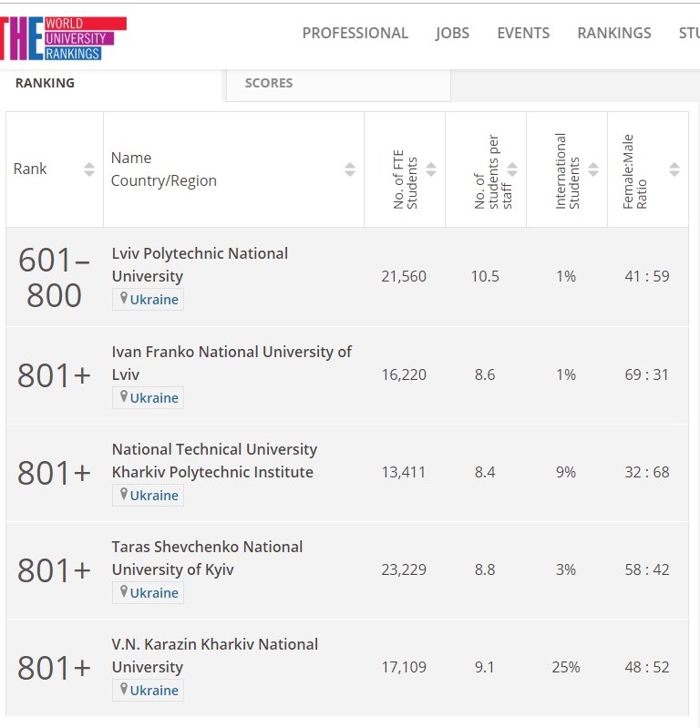Open the PROFESSIONAL menu

[x=355, y=34]
